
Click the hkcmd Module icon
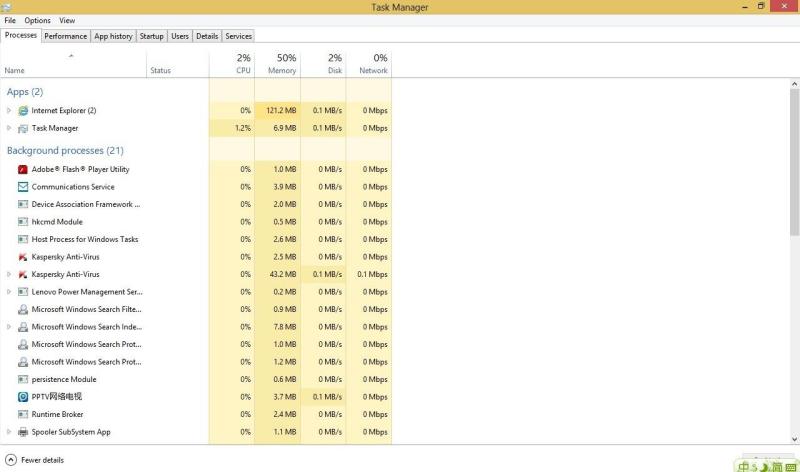tap(23, 222)
